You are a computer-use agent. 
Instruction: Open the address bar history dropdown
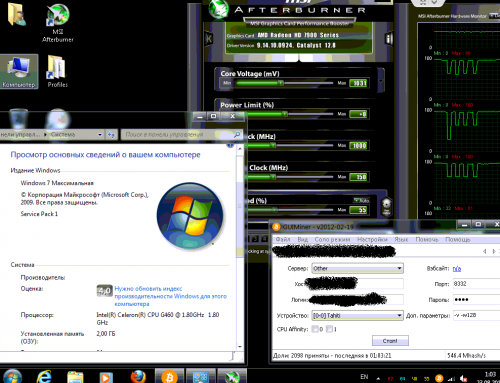point(100,135)
